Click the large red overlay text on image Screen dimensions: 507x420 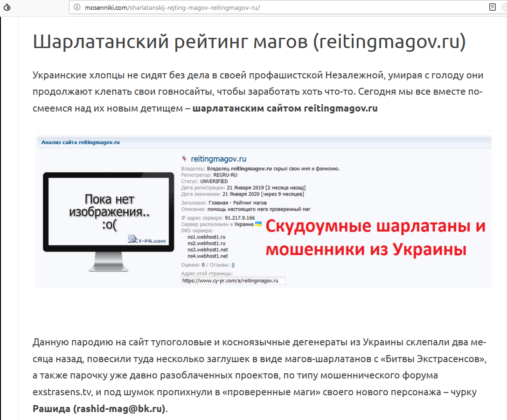click(375, 238)
